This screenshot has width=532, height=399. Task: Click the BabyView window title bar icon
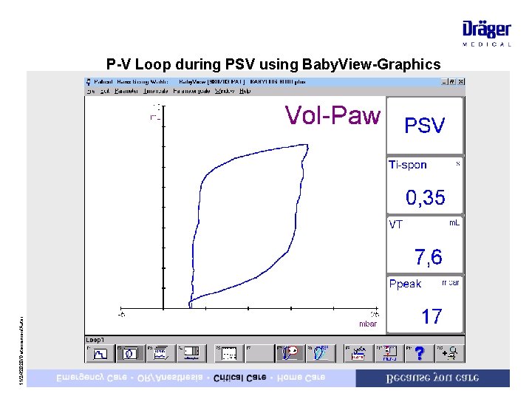(89, 82)
